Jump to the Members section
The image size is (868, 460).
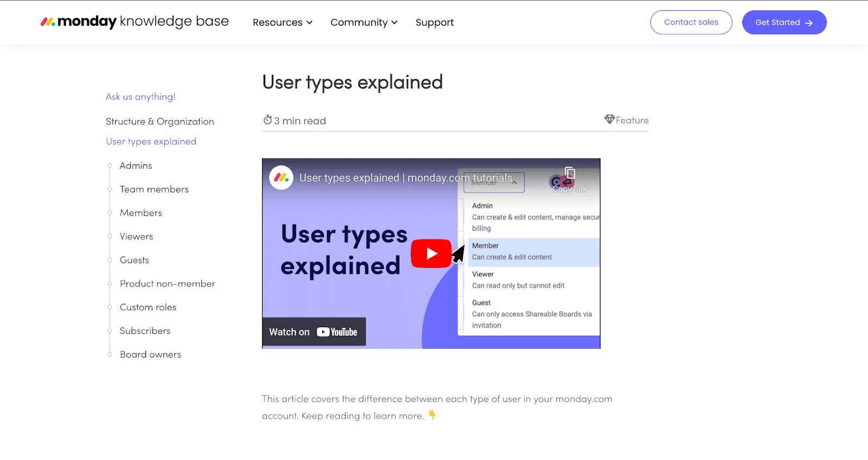pos(141,213)
